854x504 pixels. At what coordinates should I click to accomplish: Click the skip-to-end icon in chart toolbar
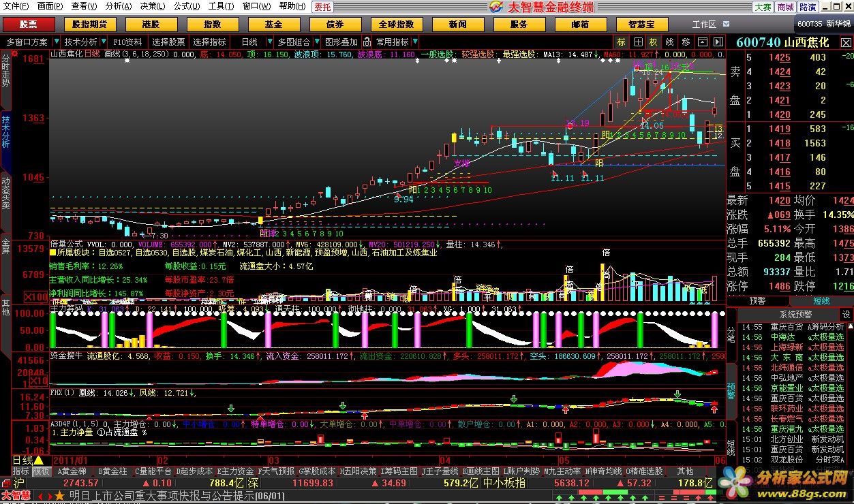(718, 42)
